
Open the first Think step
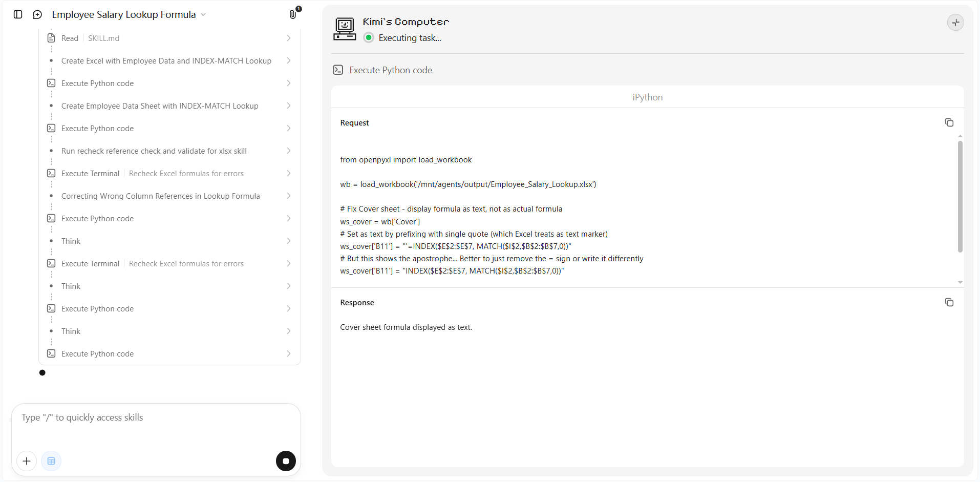click(169, 241)
